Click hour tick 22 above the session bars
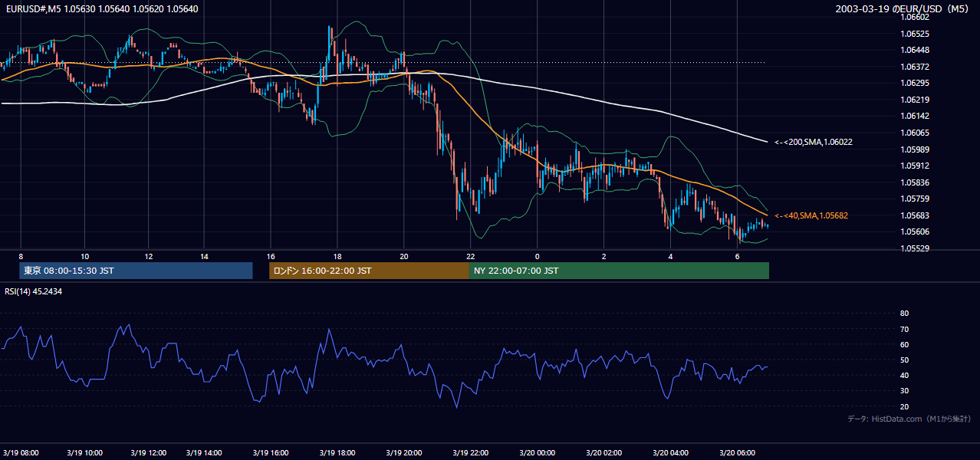Screen dimensions: 980x460 click(471, 256)
